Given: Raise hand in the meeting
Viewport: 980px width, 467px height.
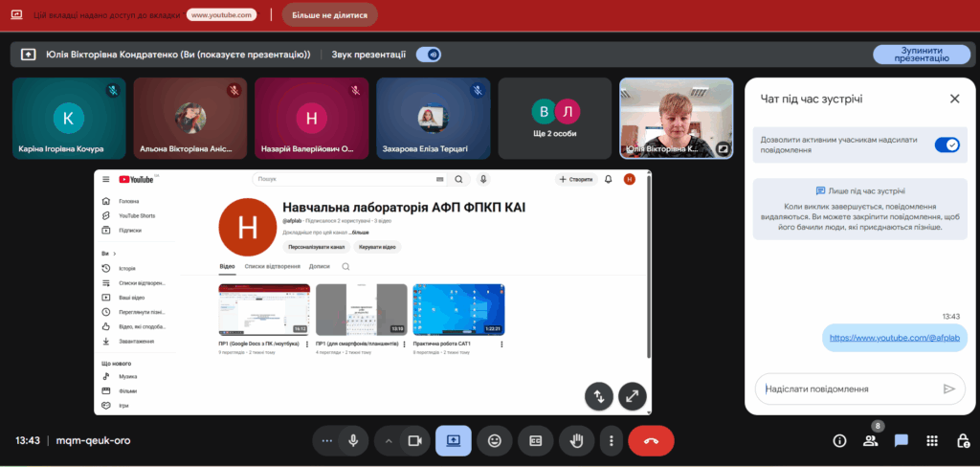Looking at the screenshot, I should coord(576,441).
